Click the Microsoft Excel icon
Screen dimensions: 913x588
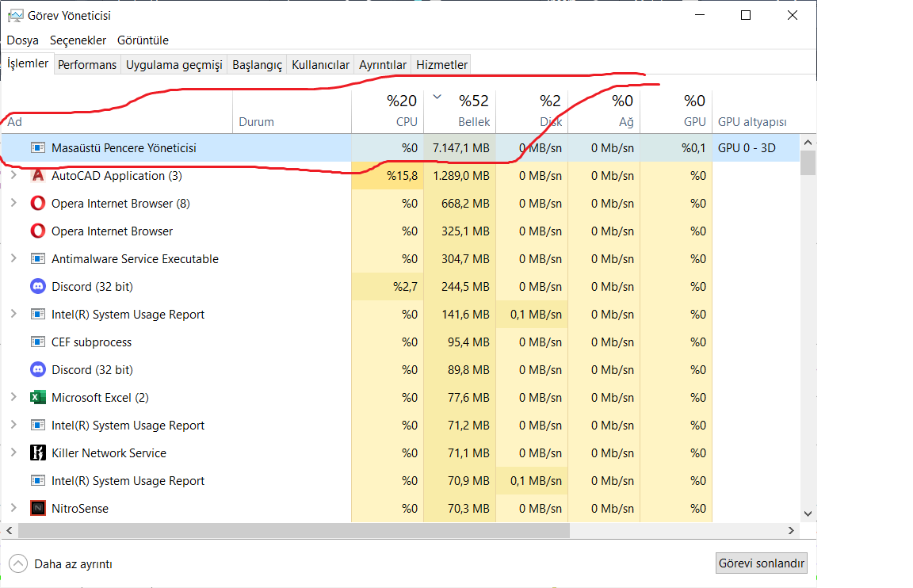(38, 398)
